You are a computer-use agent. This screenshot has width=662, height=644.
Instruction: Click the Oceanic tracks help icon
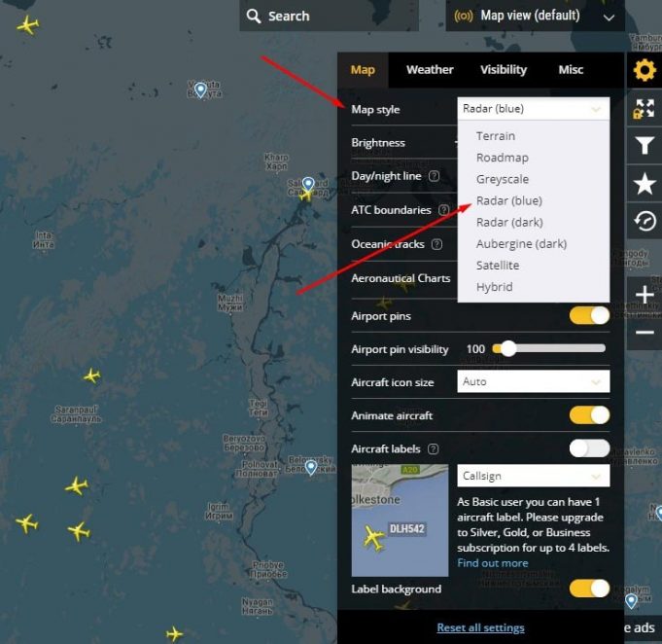click(x=437, y=244)
